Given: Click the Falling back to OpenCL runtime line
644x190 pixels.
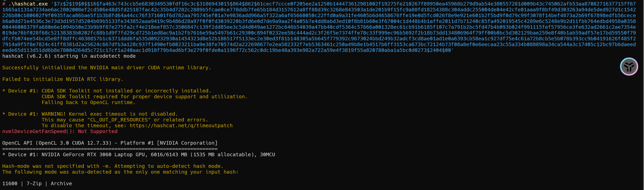Looking at the screenshot, I should 88,102.
